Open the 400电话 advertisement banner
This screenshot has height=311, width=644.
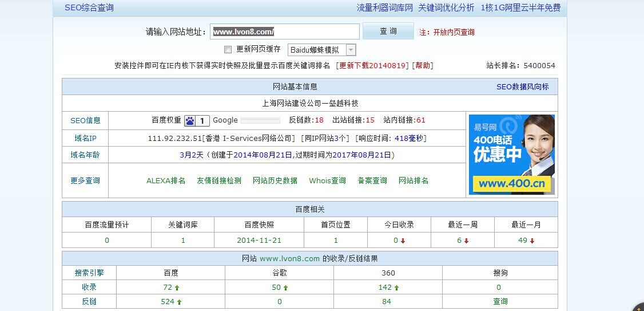pyautogui.click(x=512, y=155)
